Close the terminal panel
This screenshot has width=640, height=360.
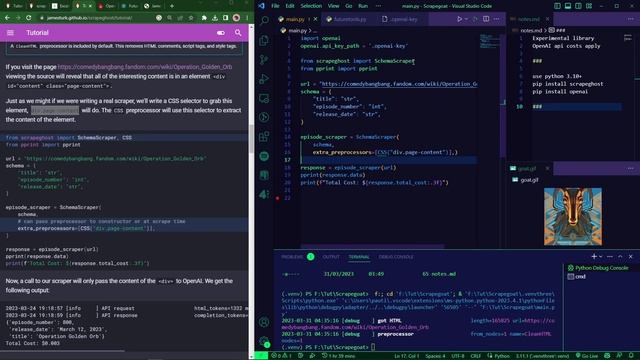tap(631, 256)
